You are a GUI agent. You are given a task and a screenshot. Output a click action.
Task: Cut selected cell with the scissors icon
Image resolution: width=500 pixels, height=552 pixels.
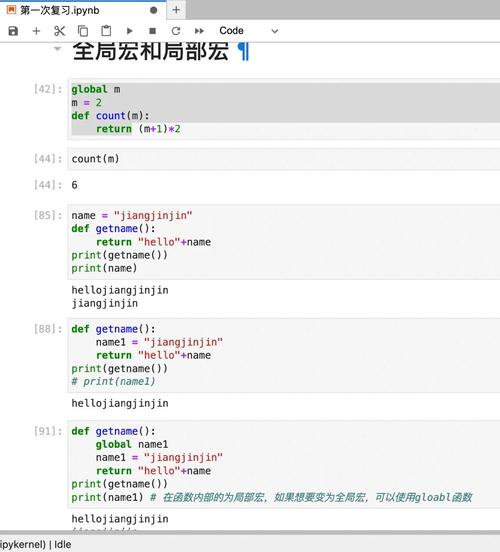tap(59, 31)
